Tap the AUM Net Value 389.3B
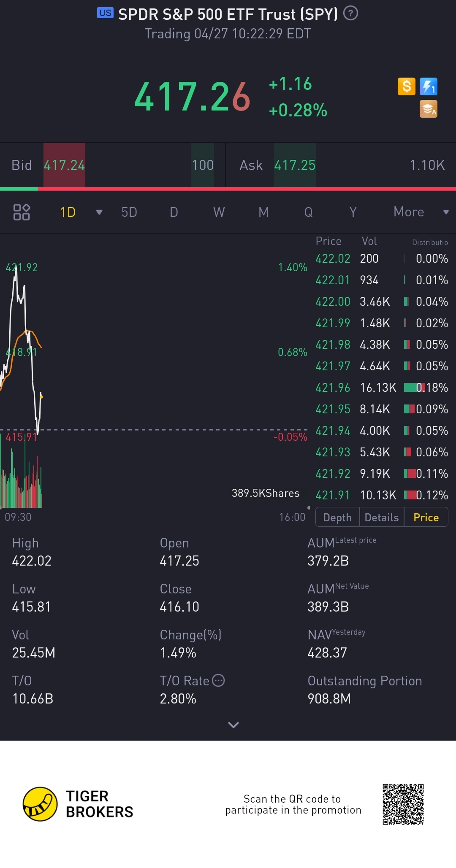456x868 pixels. pos(328,607)
